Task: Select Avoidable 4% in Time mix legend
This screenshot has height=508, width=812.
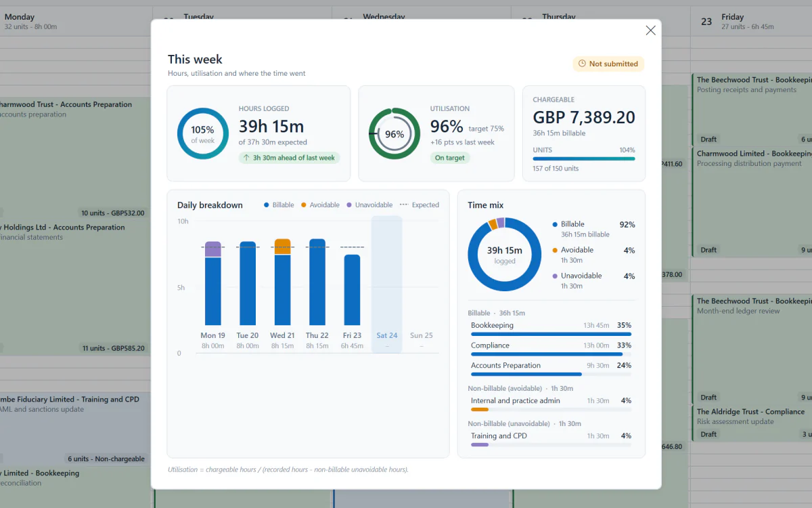Action: (x=594, y=255)
